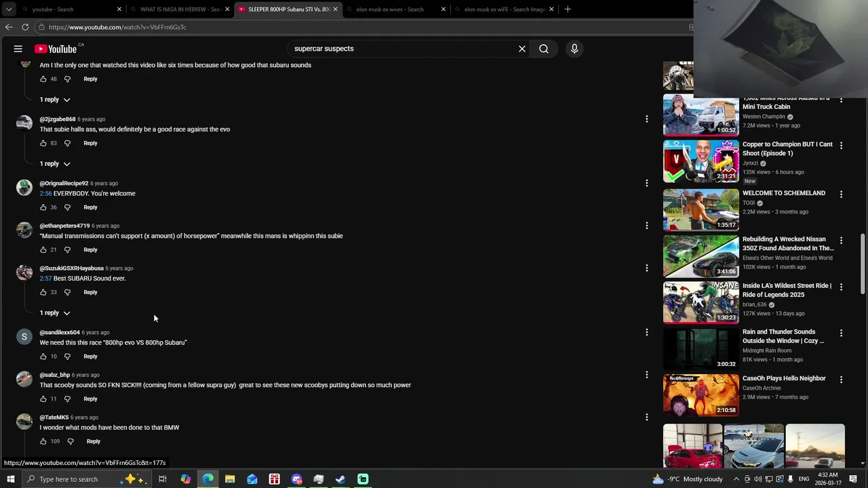Open options menu for @SuzukiGSXRHayabusa comment
This screenshot has width=868, height=488.
[x=647, y=268]
